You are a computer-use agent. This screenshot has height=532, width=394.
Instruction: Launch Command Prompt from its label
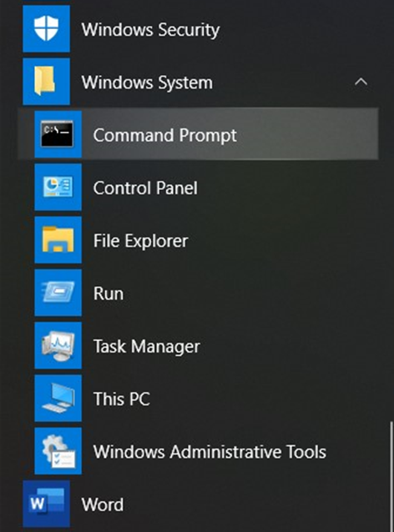click(164, 135)
